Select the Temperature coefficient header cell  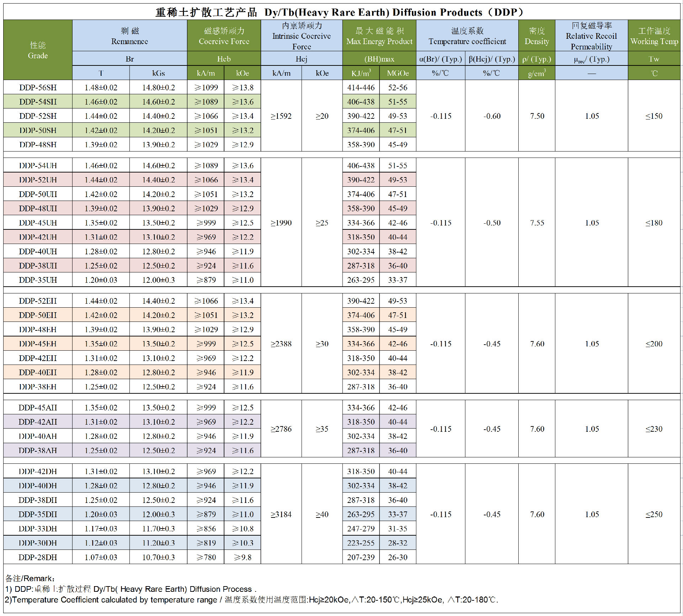[x=467, y=36]
